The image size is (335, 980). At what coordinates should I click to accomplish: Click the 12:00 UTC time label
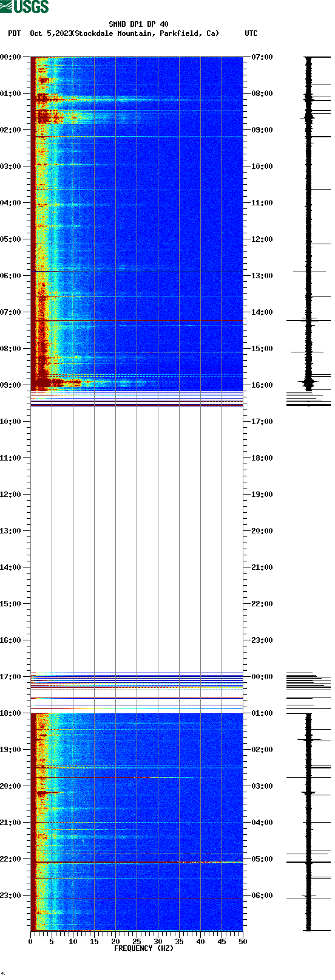(x=262, y=239)
